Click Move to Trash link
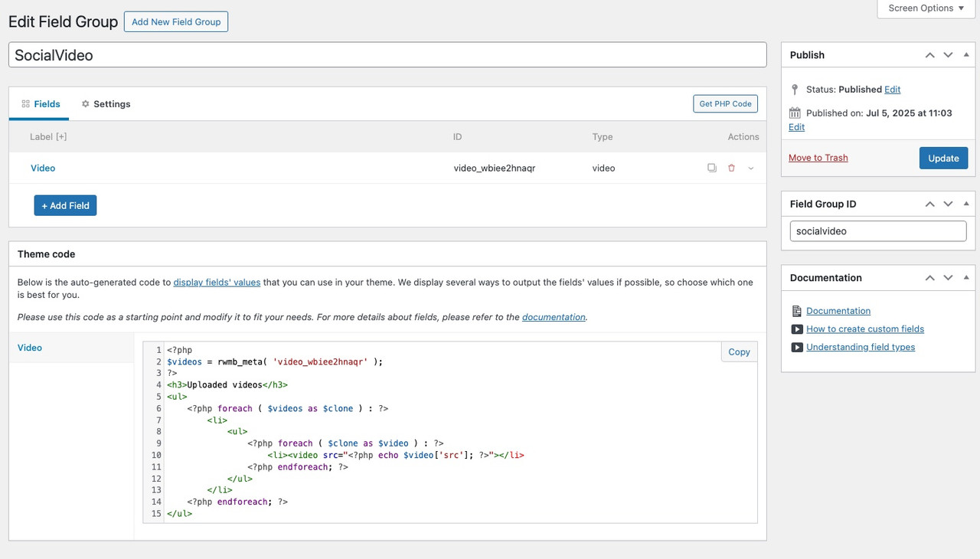The image size is (980, 559). (x=818, y=158)
